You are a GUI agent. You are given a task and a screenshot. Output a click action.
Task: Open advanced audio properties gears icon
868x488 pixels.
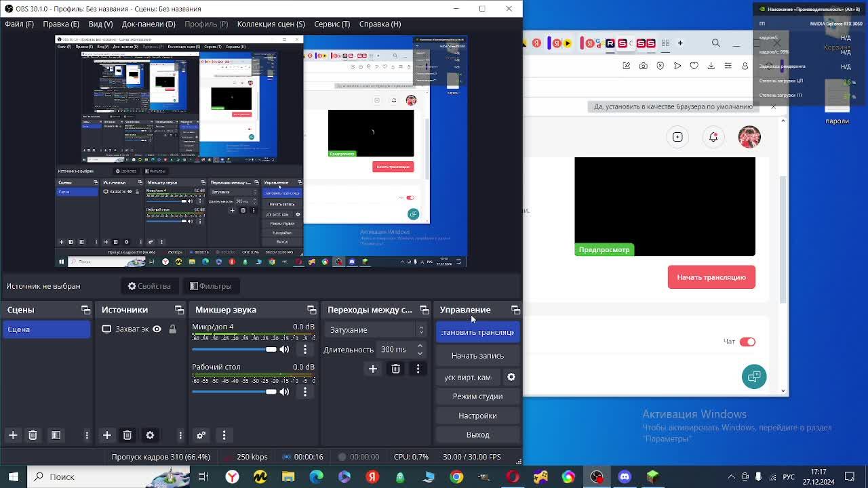tap(201, 435)
